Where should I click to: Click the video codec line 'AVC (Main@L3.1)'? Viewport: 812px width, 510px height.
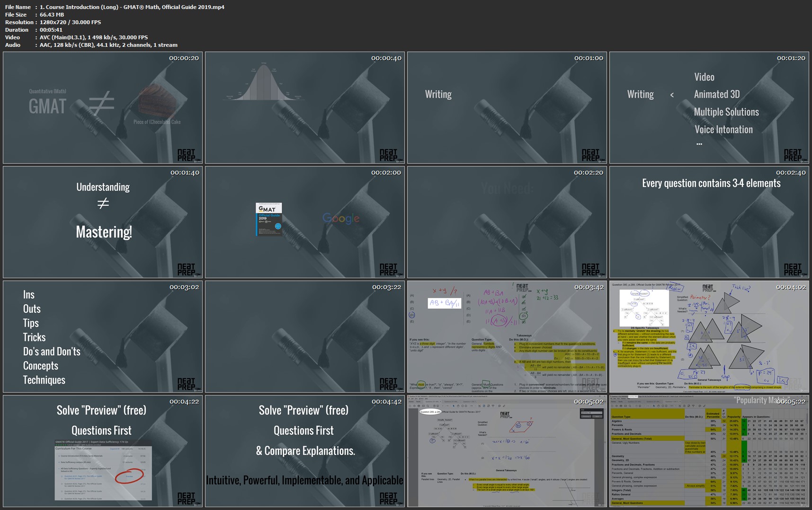click(94, 37)
